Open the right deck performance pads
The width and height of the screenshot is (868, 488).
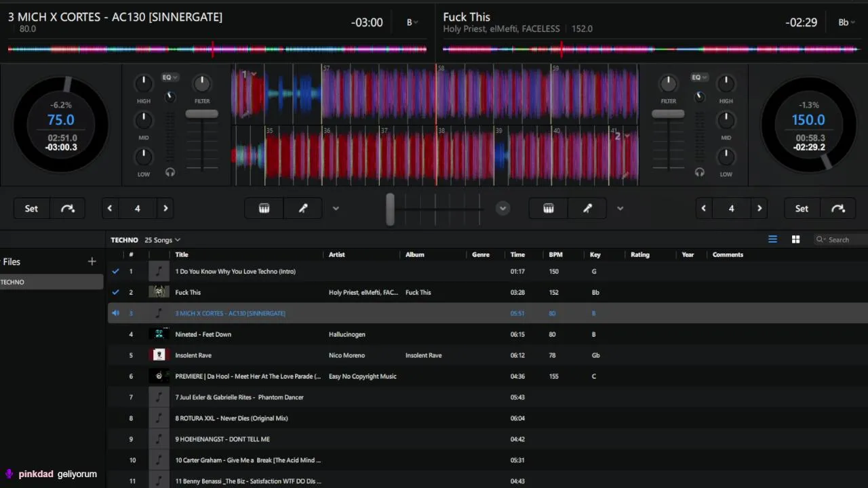(549, 209)
